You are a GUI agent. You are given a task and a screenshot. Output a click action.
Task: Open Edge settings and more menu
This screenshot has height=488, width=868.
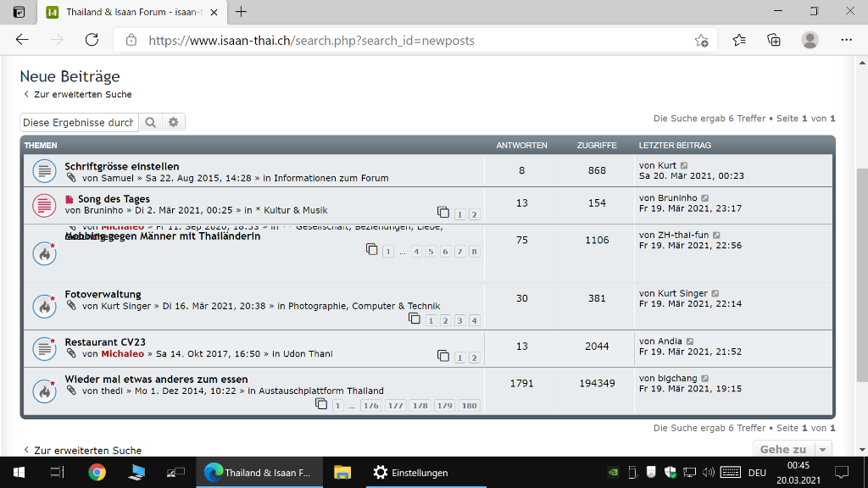point(847,40)
